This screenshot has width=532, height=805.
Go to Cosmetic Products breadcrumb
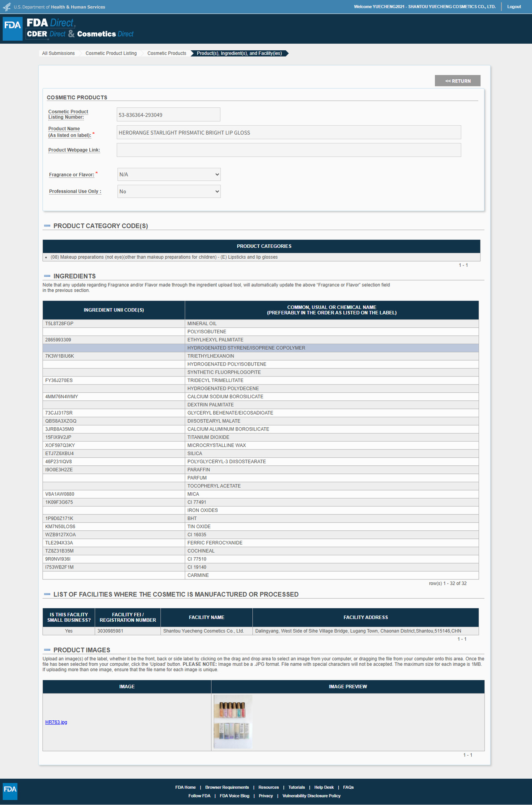click(x=167, y=53)
